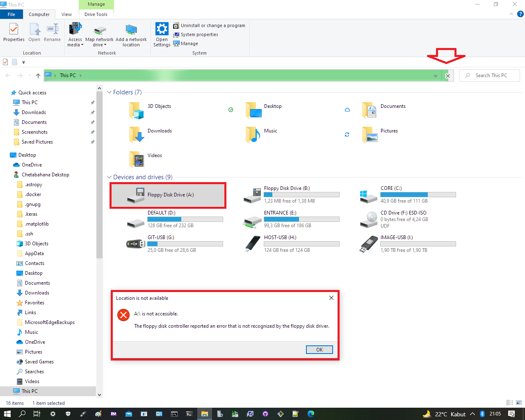525x420 pixels.
Task: Click the Properties ribbon icon
Action: tap(14, 32)
